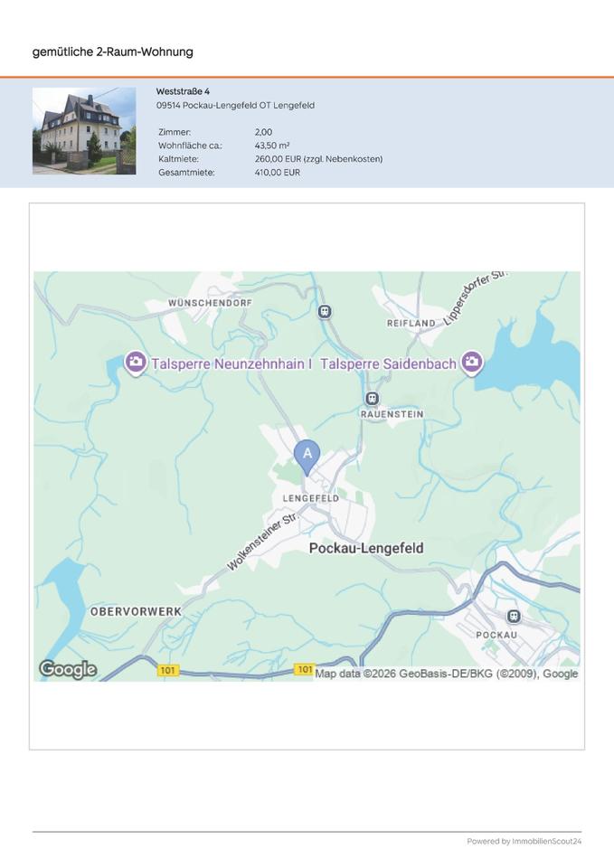Click the Map data GeoBasis-DE/BKG attribution
The width and height of the screenshot is (614, 868).
446,674
